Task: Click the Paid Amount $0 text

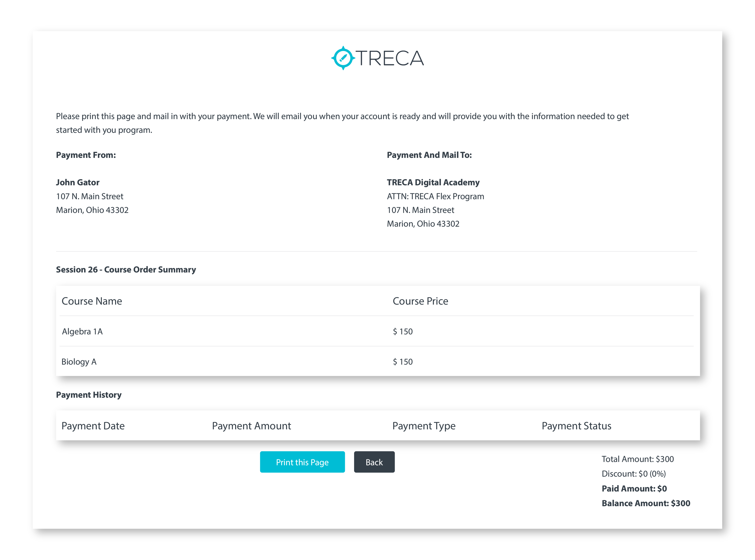Action: point(634,488)
